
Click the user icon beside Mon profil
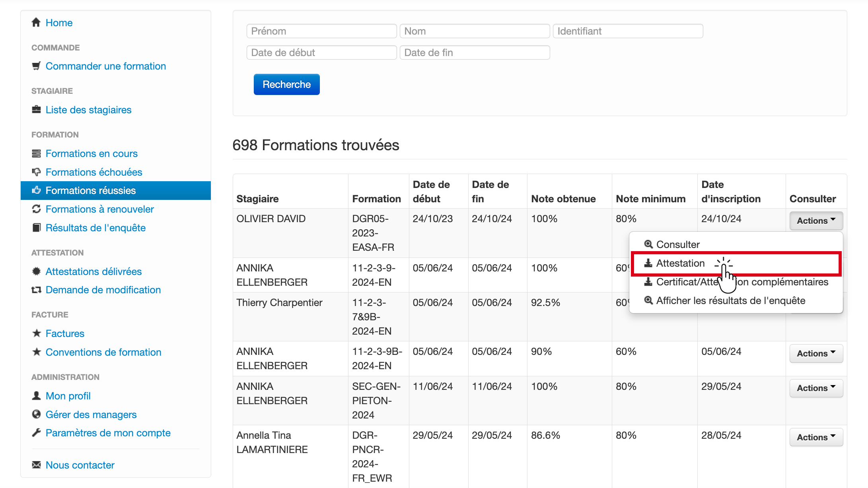(36, 395)
